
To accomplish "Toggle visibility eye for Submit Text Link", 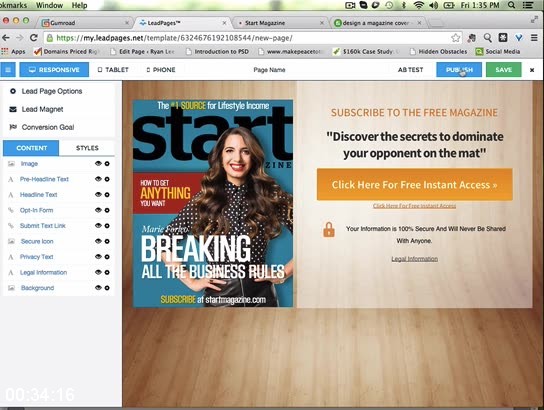I will [98, 225].
